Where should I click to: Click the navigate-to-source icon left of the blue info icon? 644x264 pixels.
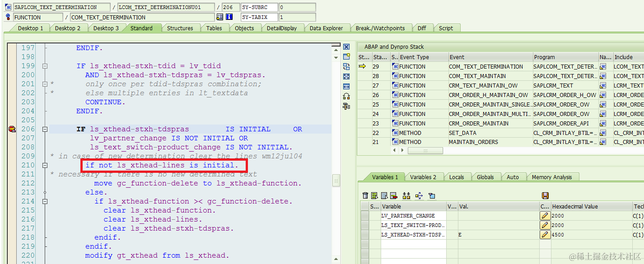click(x=220, y=17)
